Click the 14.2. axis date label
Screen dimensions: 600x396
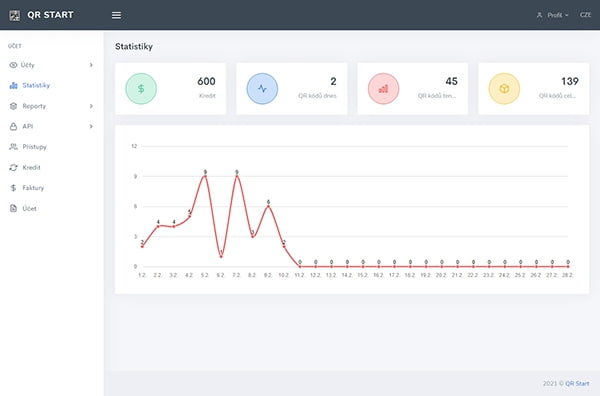click(347, 275)
